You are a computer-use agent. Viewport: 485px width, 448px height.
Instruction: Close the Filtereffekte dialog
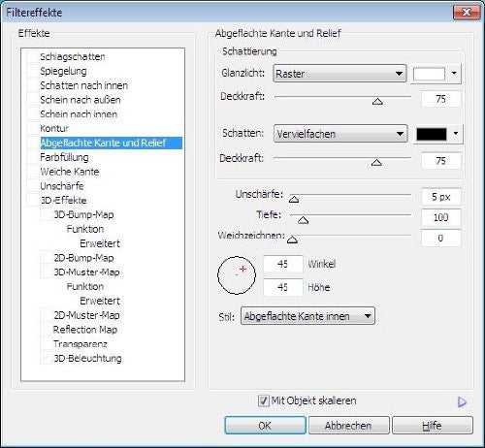coord(467,13)
